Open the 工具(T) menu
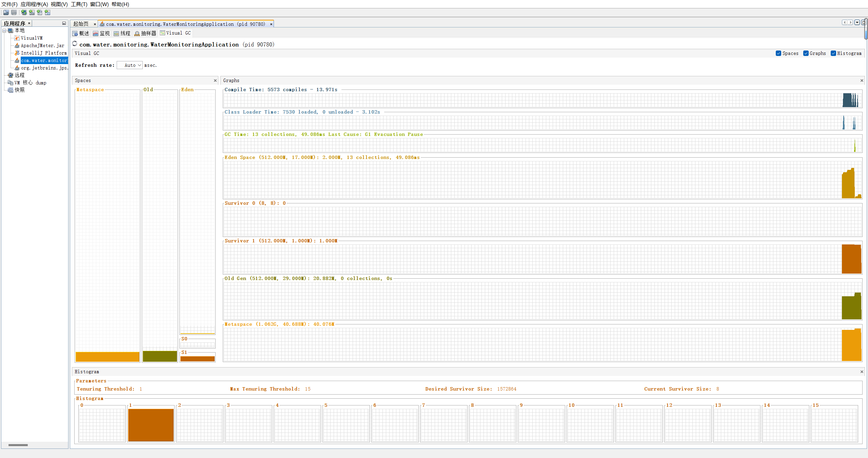Screen dimensions: 868x458 pos(79,4)
